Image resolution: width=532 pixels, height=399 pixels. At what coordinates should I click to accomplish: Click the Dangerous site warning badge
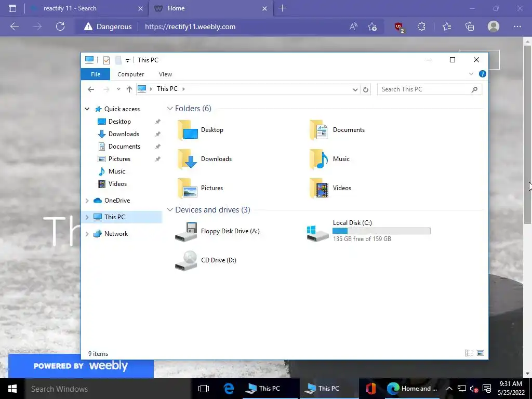point(108,27)
